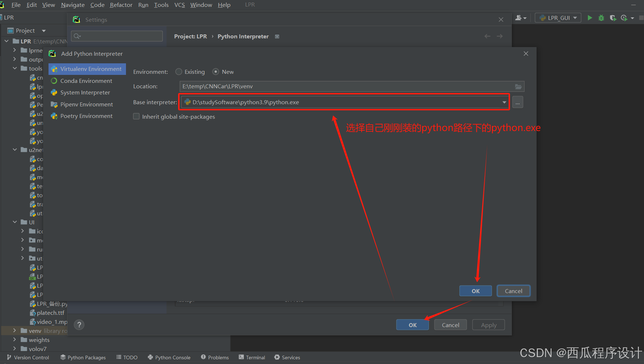Expand the weights folder

[14, 339]
